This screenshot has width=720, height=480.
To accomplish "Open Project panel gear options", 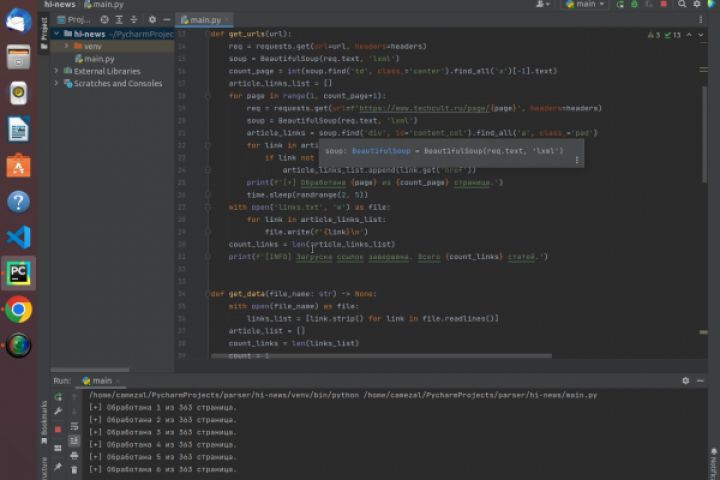I will point(152,20).
